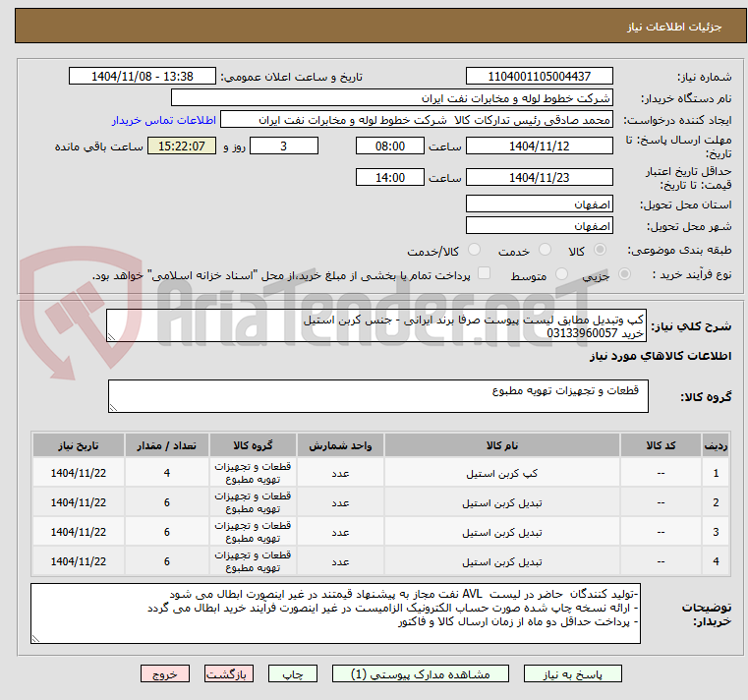Click the delivery province field 'اصفهان'
This screenshot has width=748, height=700.
click(x=539, y=204)
